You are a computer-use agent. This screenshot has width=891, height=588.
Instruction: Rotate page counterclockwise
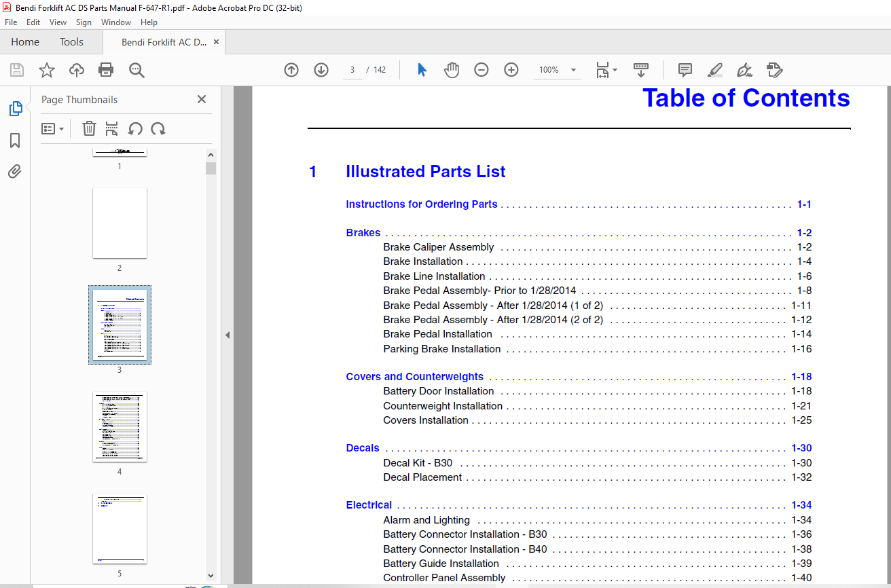tap(135, 128)
